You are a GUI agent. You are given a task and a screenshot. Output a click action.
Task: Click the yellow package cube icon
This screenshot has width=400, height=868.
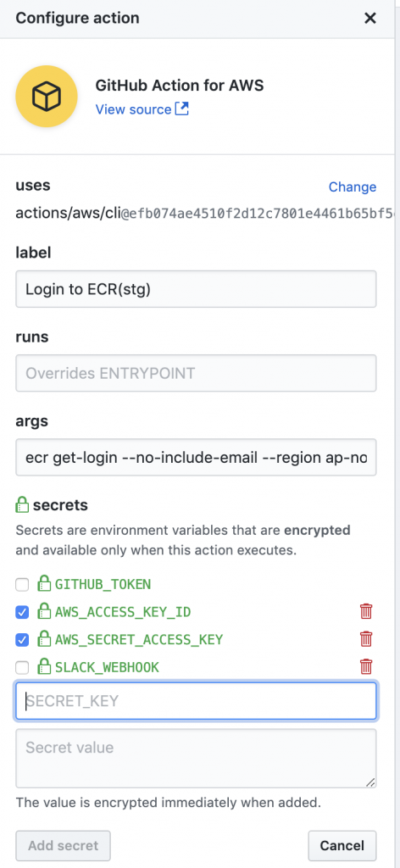(x=46, y=97)
